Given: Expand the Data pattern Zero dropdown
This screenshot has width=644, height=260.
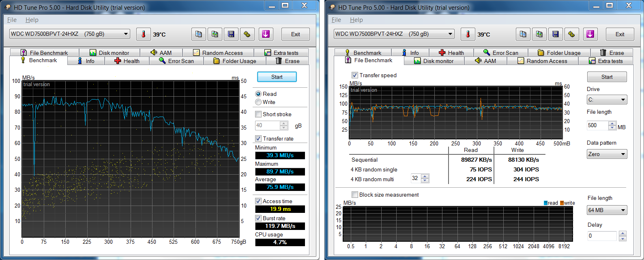Looking at the screenshot, I should click(607, 154).
